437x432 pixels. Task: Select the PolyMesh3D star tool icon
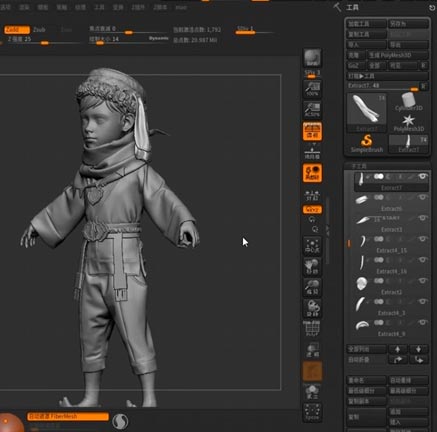coord(408,123)
